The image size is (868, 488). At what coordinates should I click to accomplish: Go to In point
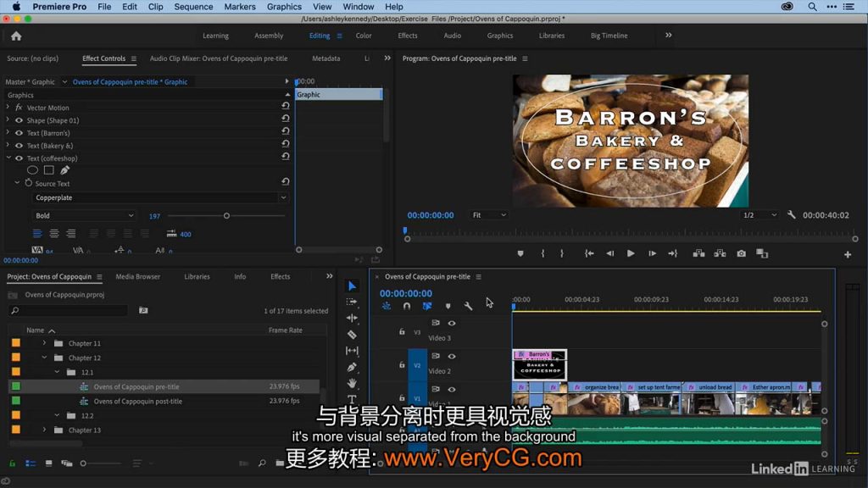(x=589, y=253)
